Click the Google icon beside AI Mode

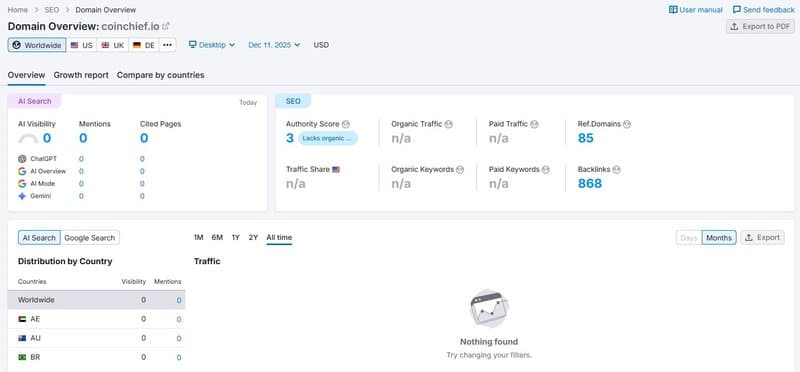tap(22, 183)
